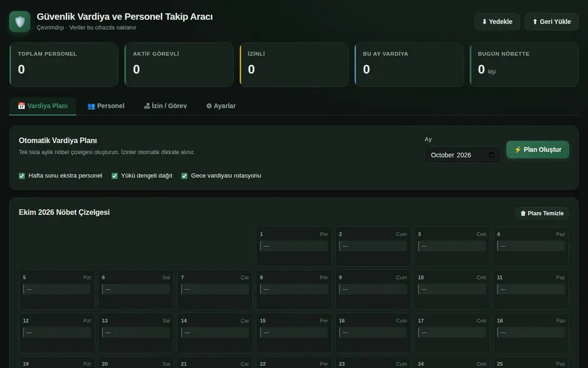
Task: Click the Yedekle download button
Action: (497, 22)
